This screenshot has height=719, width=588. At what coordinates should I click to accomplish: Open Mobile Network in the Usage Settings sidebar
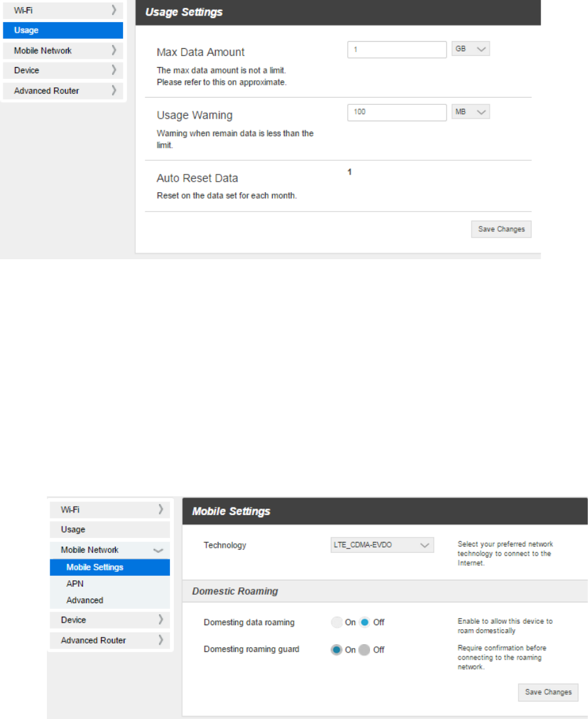63,50
